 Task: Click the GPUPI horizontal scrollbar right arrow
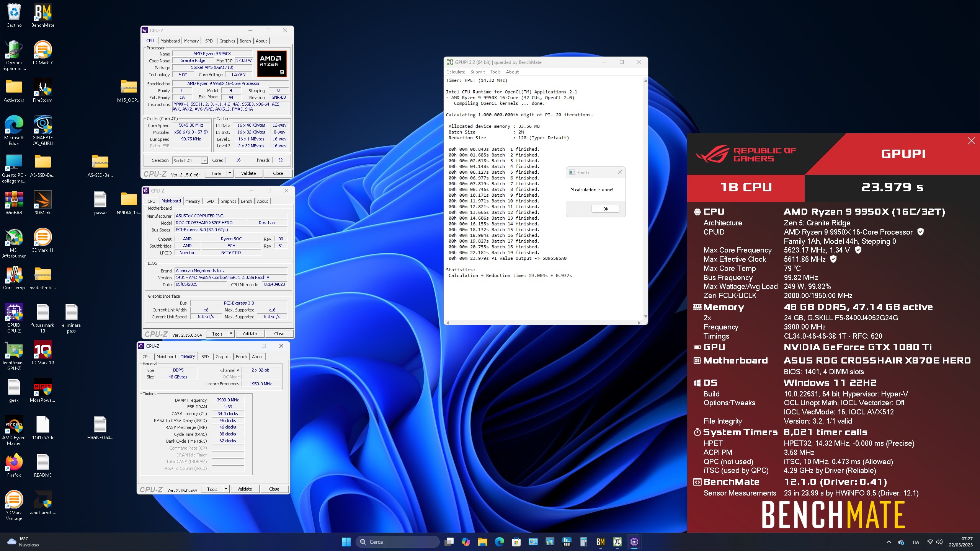click(639, 323)
